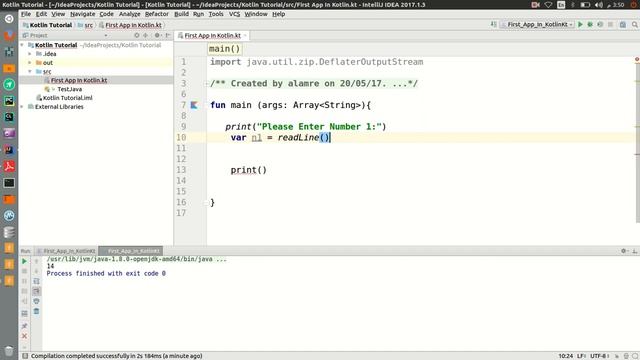Expand the .idea folder

click(x=30, y=54)
